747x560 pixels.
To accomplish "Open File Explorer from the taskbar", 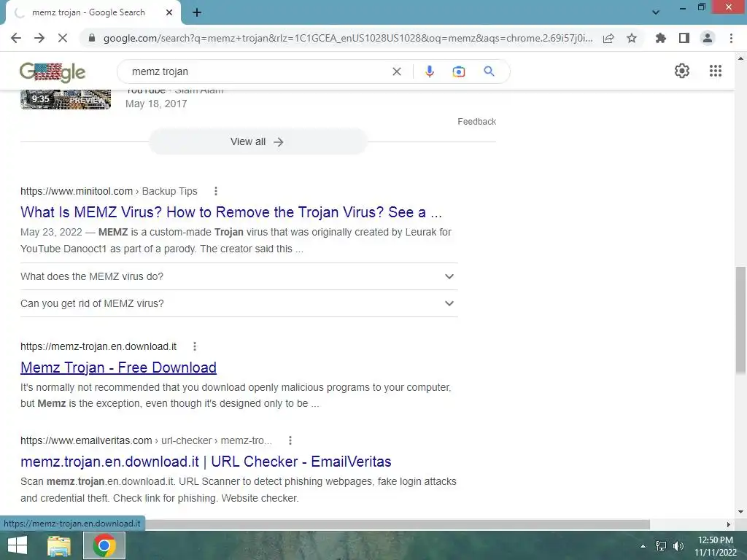I will click(x=59, y=545).
